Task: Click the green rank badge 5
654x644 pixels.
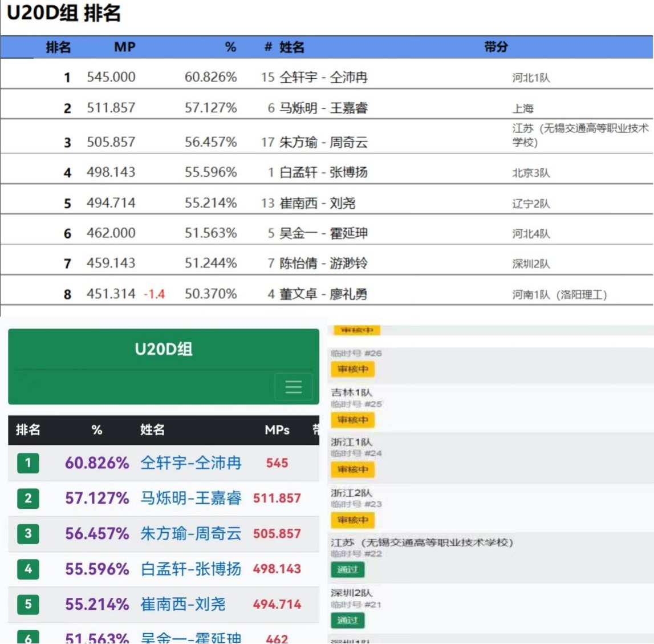Action: [27, 605]
